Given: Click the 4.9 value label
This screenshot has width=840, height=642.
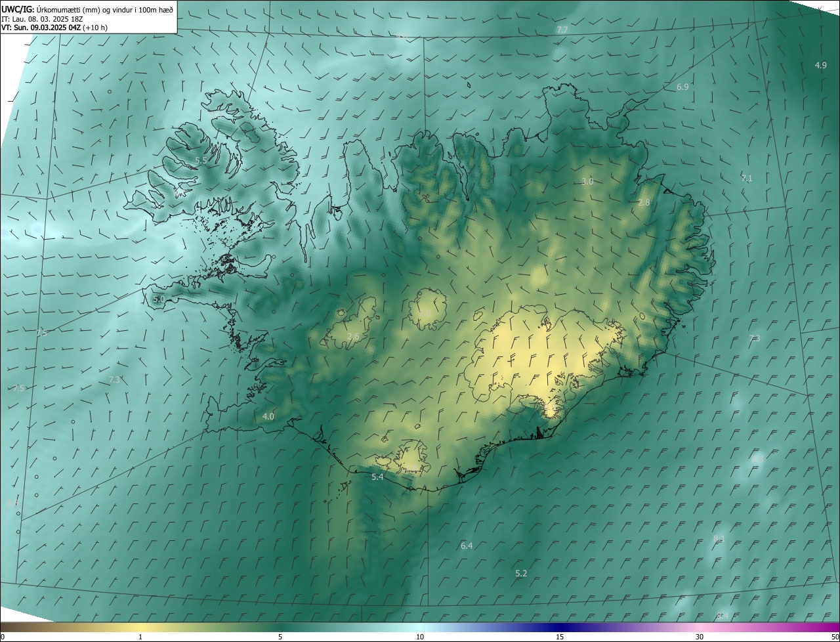Looking at the screenshot, I should point(821,65).
